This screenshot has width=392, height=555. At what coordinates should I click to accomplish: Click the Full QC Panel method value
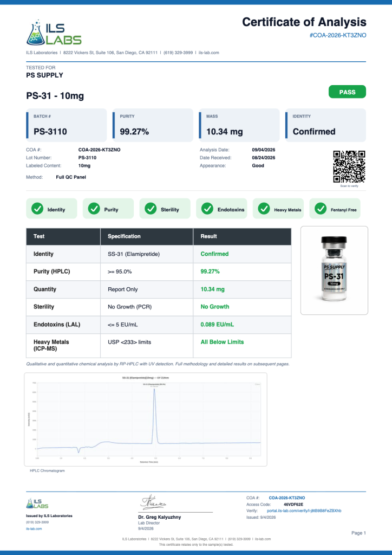pyautogui.click(x=71, y=177)
